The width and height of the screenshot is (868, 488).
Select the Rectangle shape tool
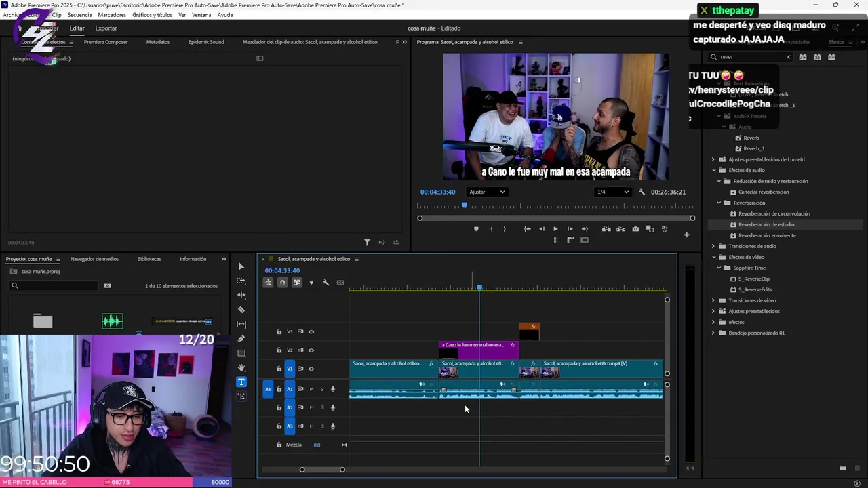click(241, 353)
